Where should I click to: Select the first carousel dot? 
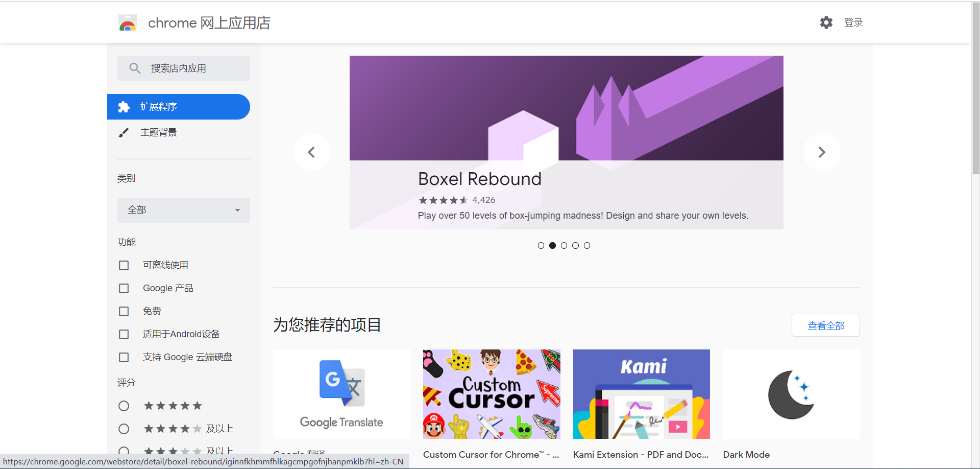pyautogui.click(x=541, y=246)
